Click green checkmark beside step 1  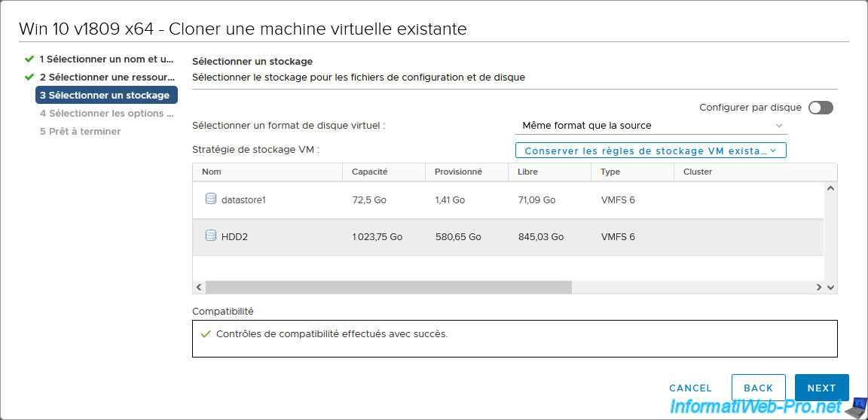pyautogui.click(x=29, y=59)
